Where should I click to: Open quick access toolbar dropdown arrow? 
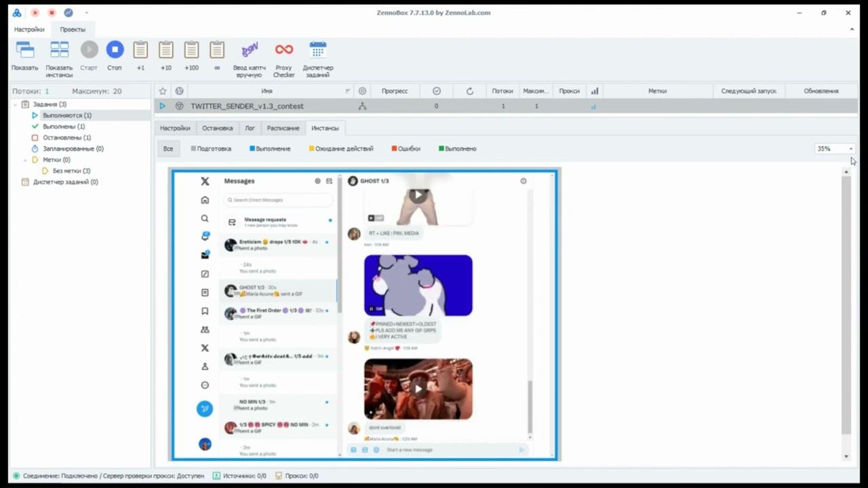[86, 13]
